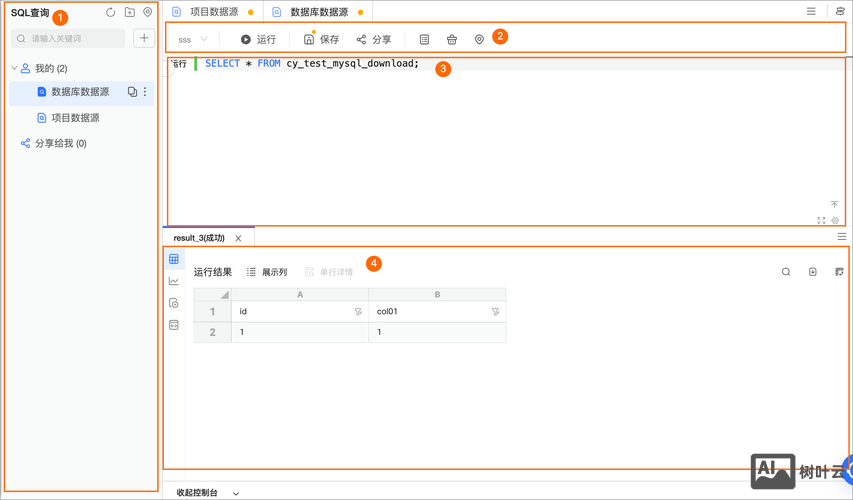Click the col01 header cell
Image resolution: width=853 pixels, height=500 pixels.
pos(437,312)
